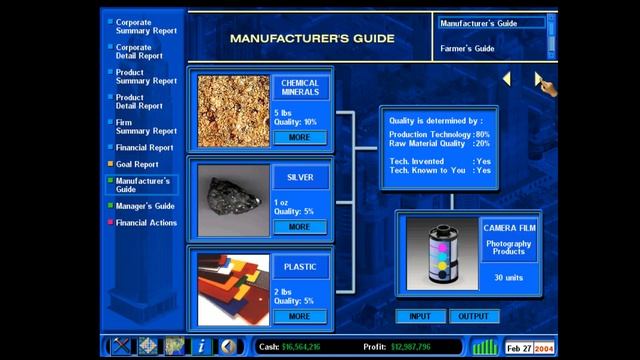Screen dimensions: 640x360
Task: Open Product Detail Report
Action: tap(139, 102)
